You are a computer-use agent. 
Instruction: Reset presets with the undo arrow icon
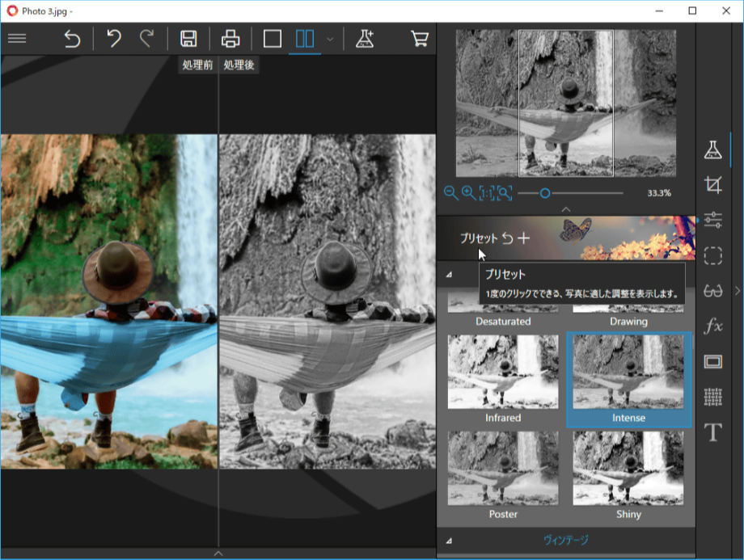pos(508,238)
